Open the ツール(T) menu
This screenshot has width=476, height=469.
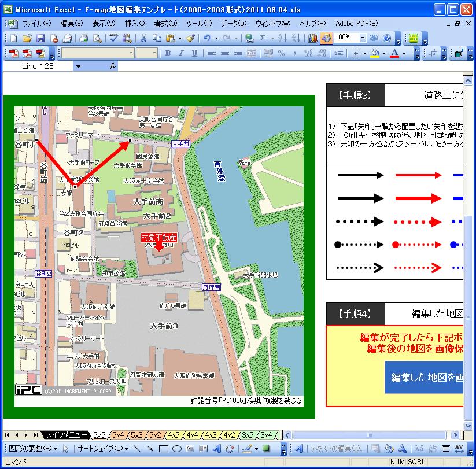click(x=199, y=23)
